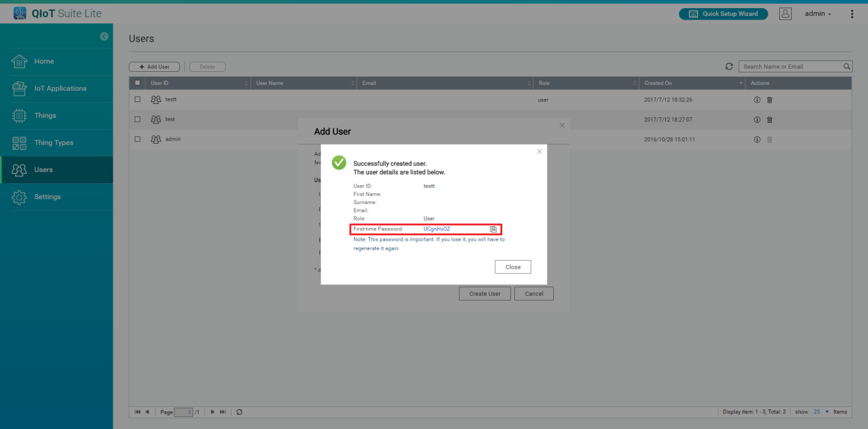This screenshot has height=429, width=868.
Task: Copy the first-time password to clipboard
Action: 493,229
